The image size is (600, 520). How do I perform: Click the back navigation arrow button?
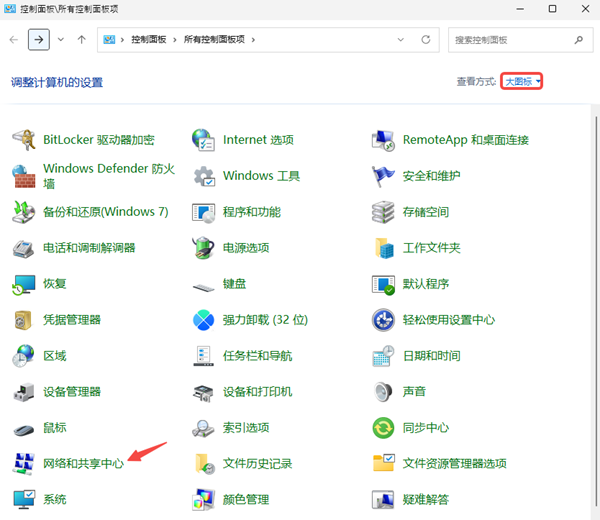pos(14,39)
